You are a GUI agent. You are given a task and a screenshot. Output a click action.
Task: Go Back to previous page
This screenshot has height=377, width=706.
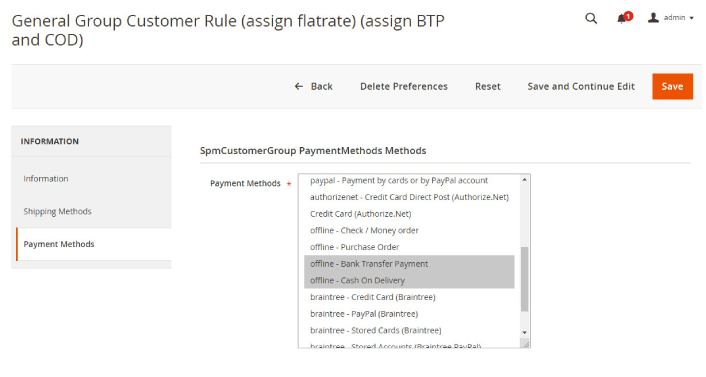(313, 86)
